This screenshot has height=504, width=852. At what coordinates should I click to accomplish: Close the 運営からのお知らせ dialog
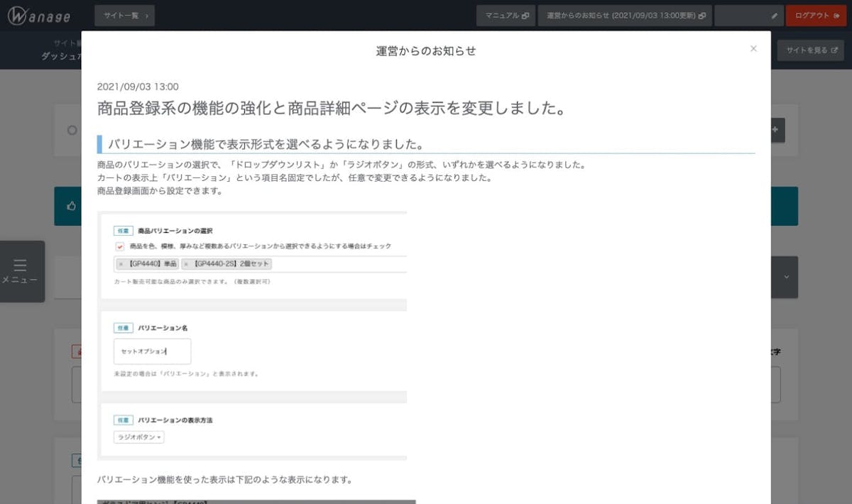coord(753,49)
